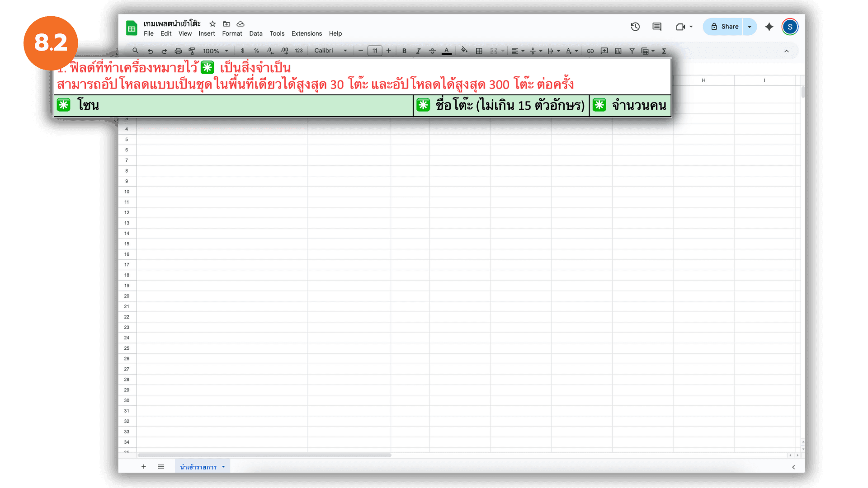Open the 100% zoom dropdown
The width and height of the screenshot is (868, 488).
point(216,51)
